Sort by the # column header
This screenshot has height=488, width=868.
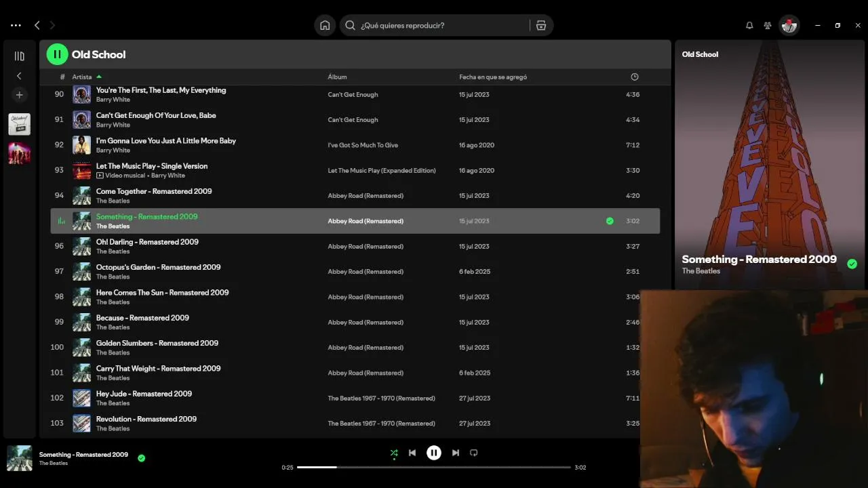[x=62, y=77]
